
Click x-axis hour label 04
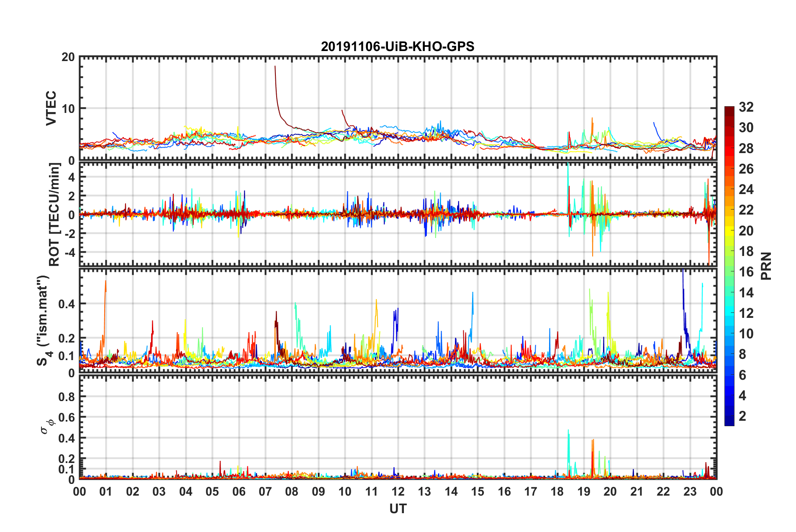pyautogui.click(x=186, y=491)
